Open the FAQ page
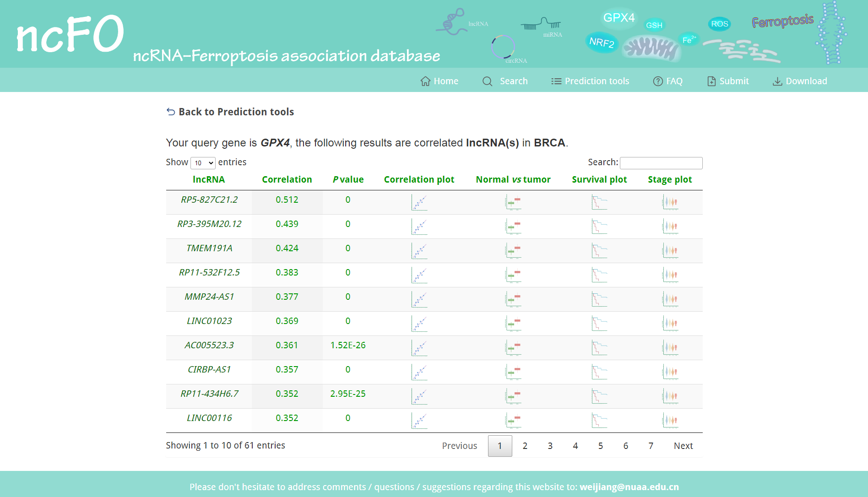868x497 pixels. click(667, 81)
